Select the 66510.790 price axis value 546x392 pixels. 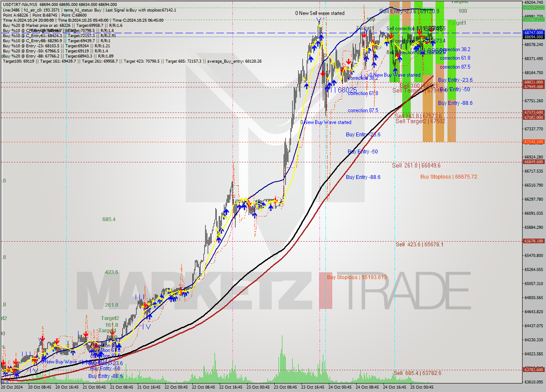534,185
